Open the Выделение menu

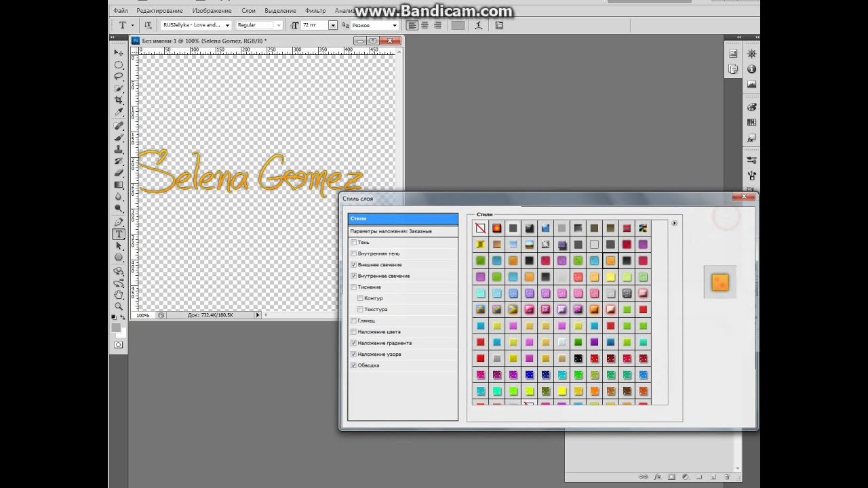[280, 11]
